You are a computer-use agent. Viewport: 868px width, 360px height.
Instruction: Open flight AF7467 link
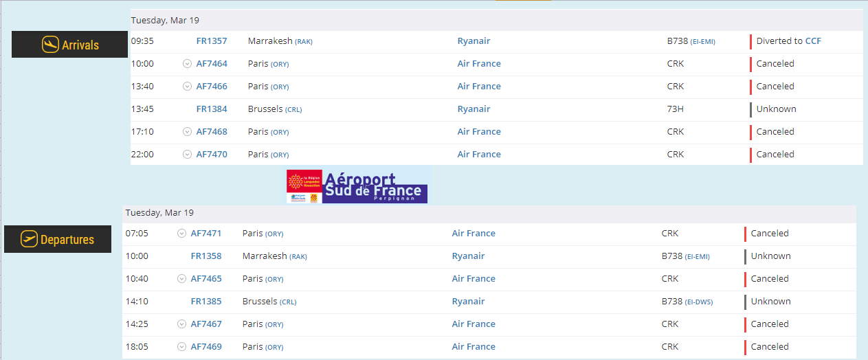(206, 324)
